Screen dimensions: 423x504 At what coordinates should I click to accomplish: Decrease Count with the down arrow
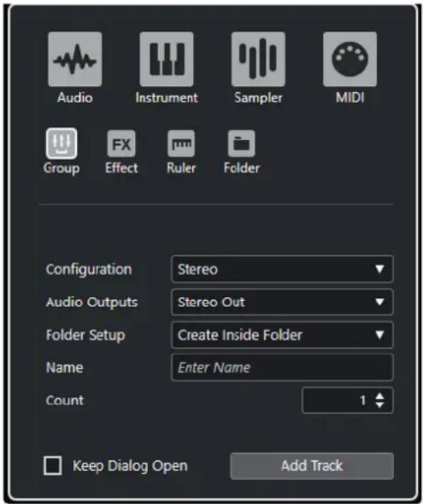[x=380, y=404]
